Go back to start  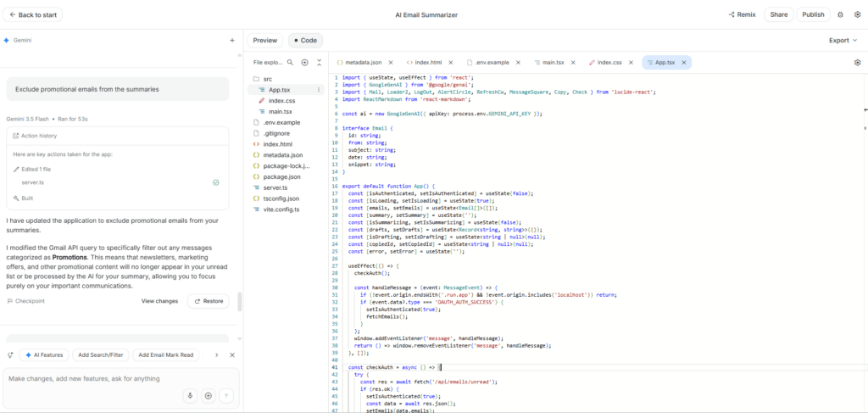pyautogui.click(x=33, y=15)
